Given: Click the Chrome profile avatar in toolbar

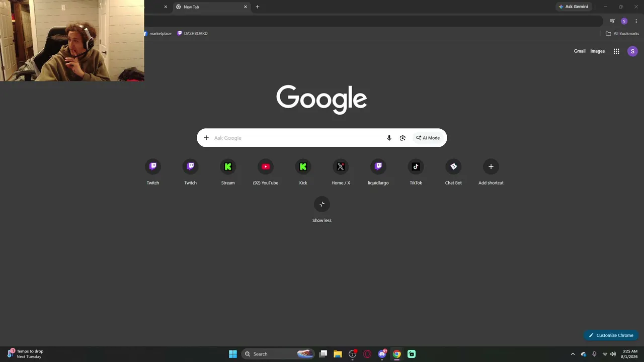Looking at the screenshot, I should coord(624,21).
